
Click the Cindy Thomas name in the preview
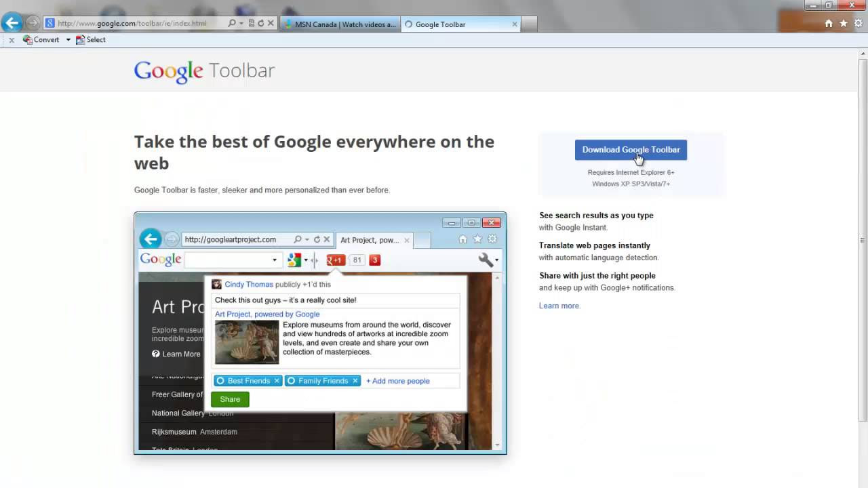point(249,285)
